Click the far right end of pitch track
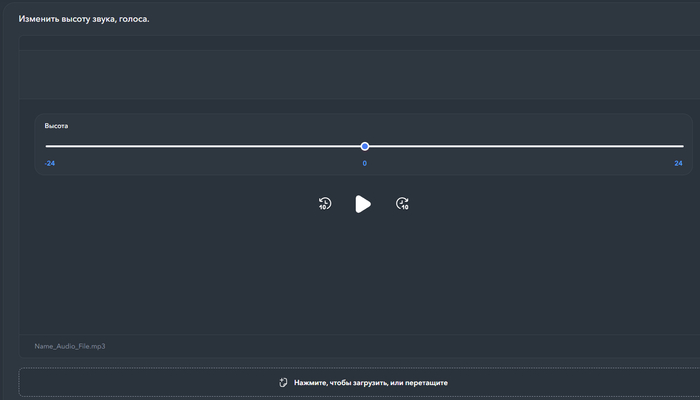The image size is (700, 400). 682,146
